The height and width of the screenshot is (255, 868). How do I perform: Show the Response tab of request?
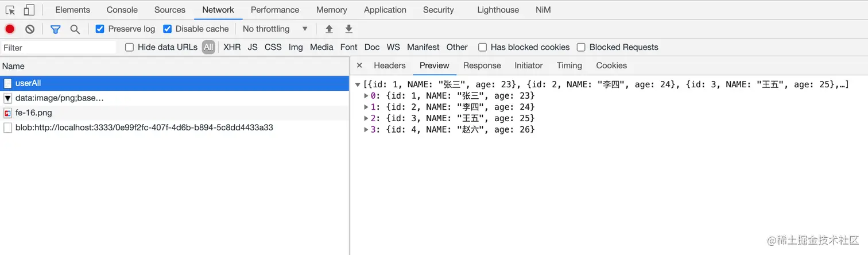pyautogui.click(x=482, y=65)
